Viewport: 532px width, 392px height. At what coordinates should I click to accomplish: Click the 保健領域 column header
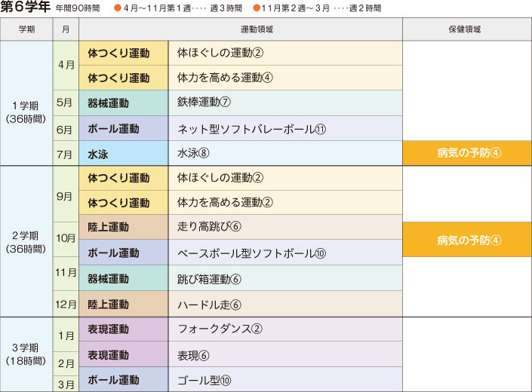(467, 29)
